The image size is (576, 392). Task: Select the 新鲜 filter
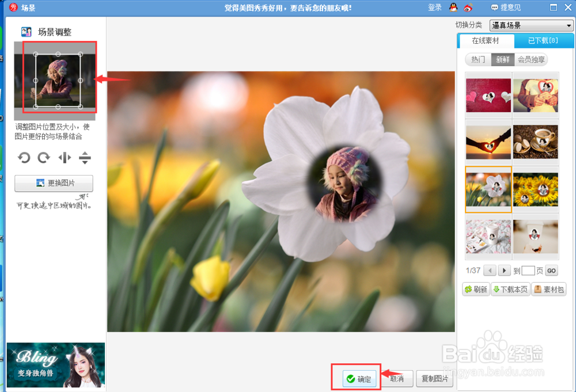pos(502,59)
